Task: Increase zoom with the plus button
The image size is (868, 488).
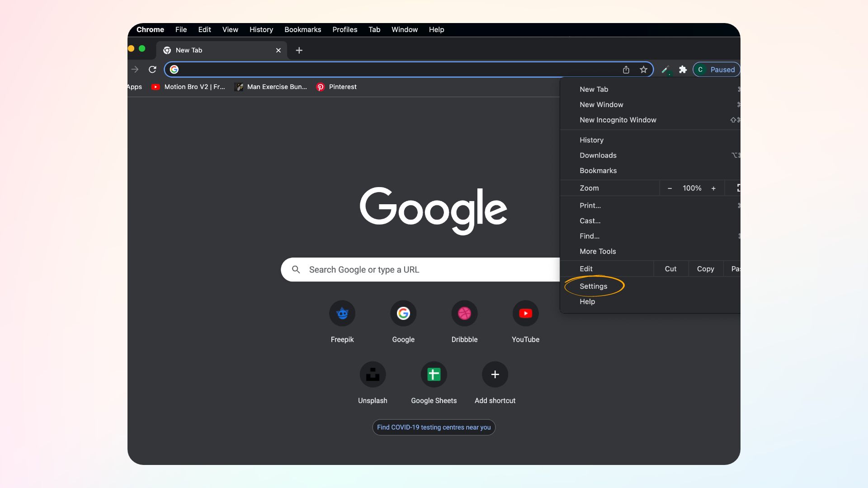Action: tap(713, 188)
